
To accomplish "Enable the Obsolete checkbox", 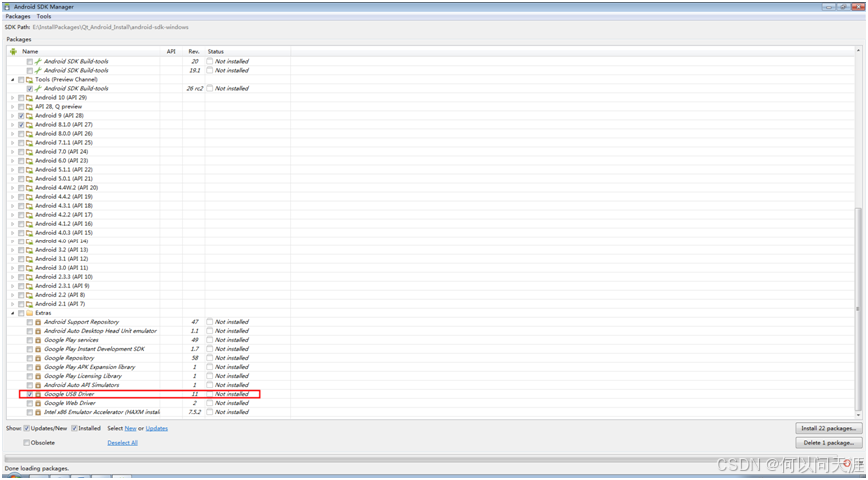I will pyautogui.click(x=27, y=443).
